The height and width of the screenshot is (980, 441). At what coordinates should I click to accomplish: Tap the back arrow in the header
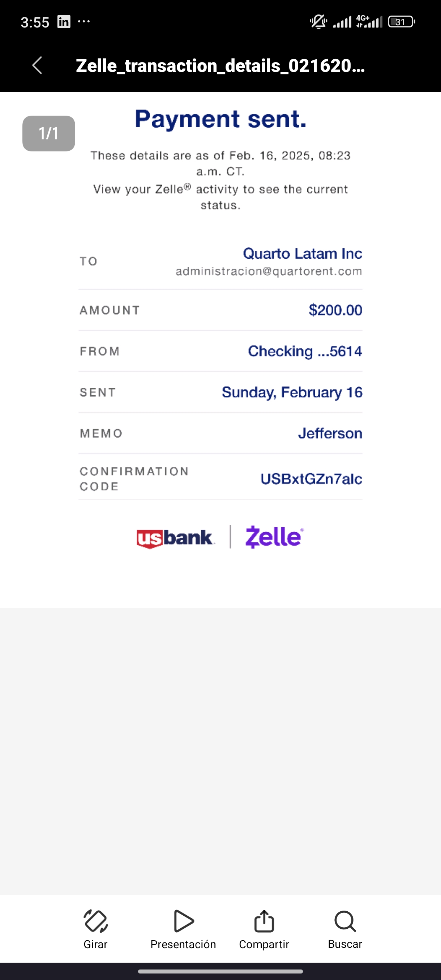(x=37, y=65)
